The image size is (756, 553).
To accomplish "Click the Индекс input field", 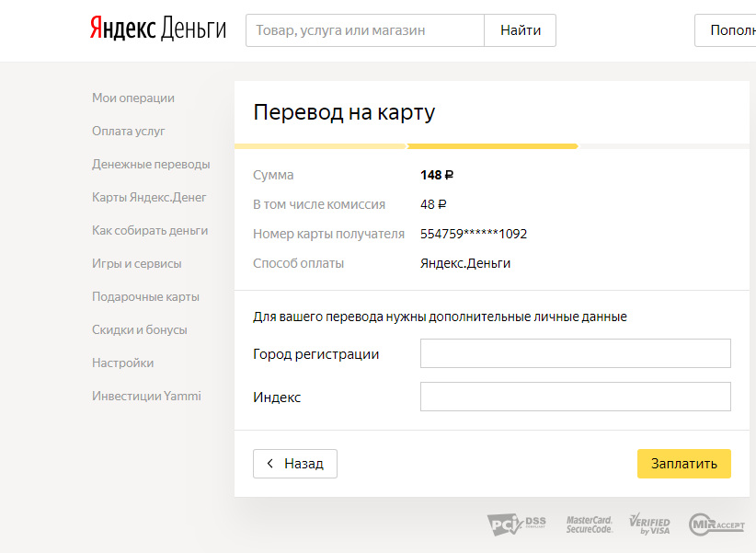I will pyautogui.click(x=575, y=397).
